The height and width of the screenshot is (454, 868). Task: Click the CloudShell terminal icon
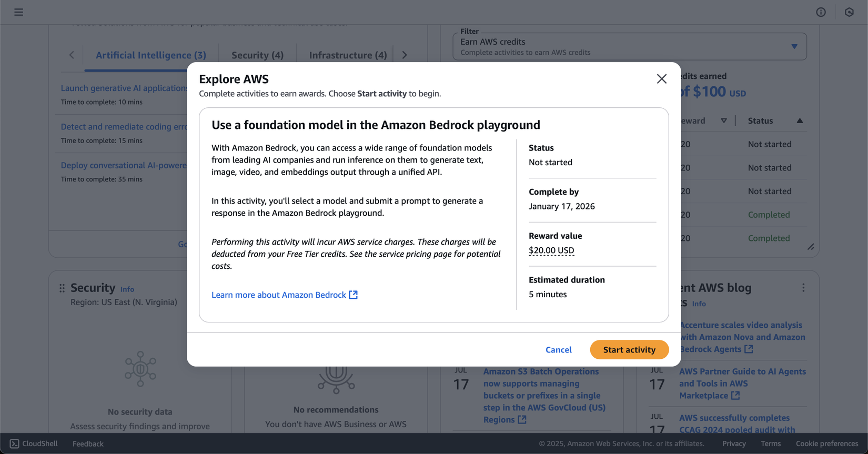coord(14,443)
